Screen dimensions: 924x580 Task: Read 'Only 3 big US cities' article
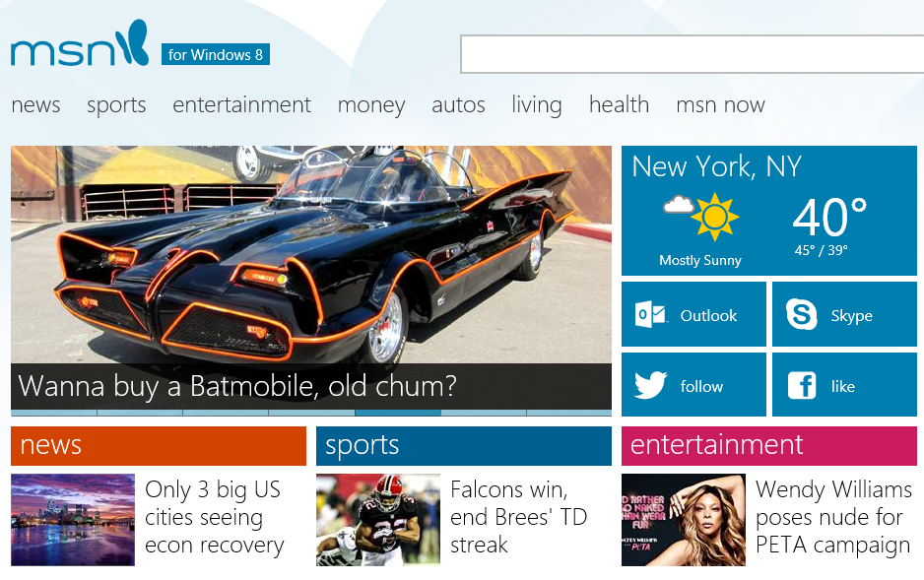214,518
